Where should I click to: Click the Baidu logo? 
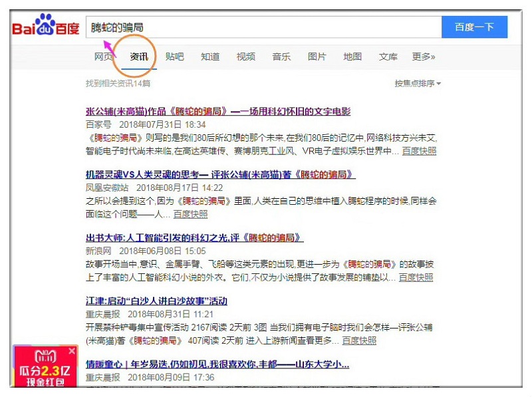(47, 27)
